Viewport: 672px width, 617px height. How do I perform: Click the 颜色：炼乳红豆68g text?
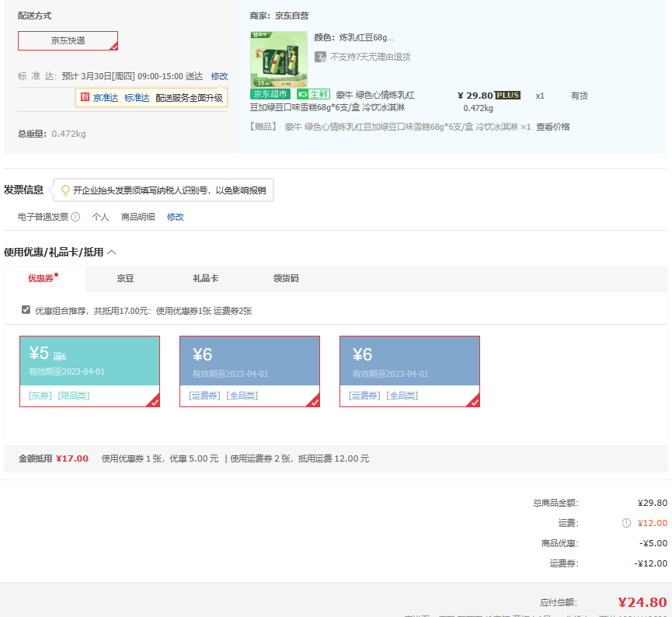click(354, 37)
